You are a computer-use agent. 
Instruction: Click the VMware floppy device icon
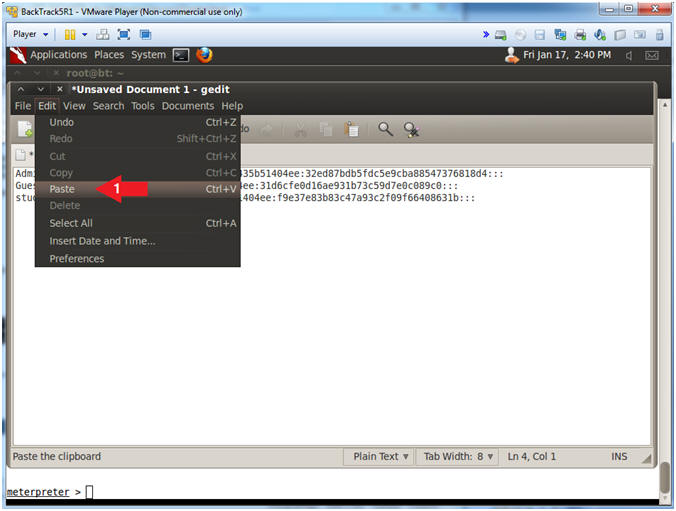(x=540, y=35)
